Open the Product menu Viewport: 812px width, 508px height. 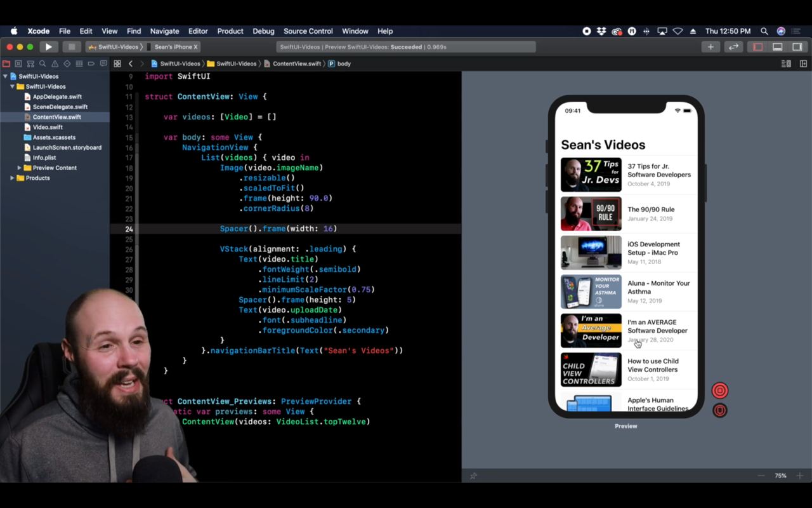(x=230, y=31)
